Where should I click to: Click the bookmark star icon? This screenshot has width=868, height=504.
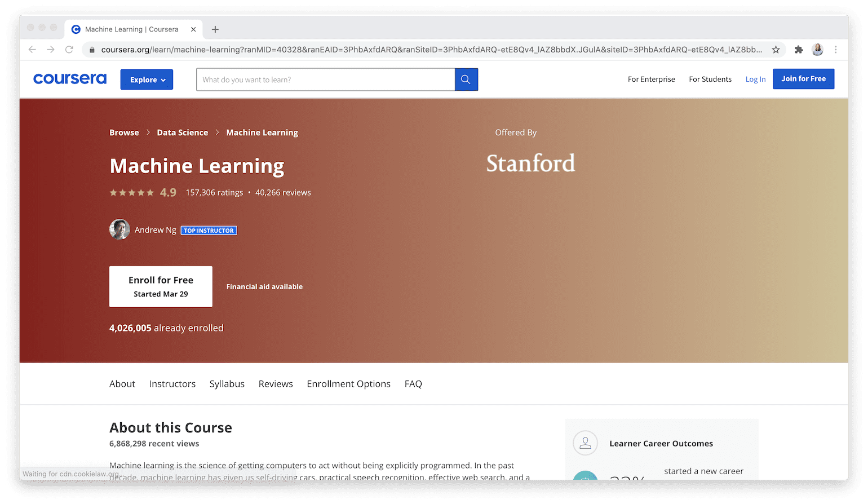(x=776, y=50)
